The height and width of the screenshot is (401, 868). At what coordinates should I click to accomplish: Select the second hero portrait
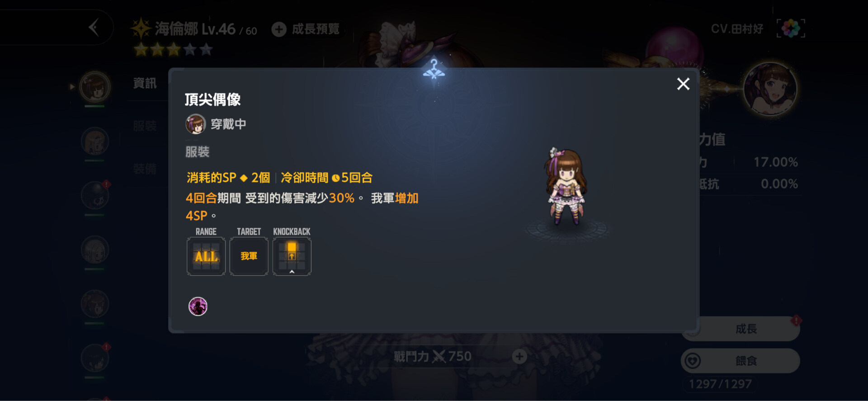tap(95, 141)
